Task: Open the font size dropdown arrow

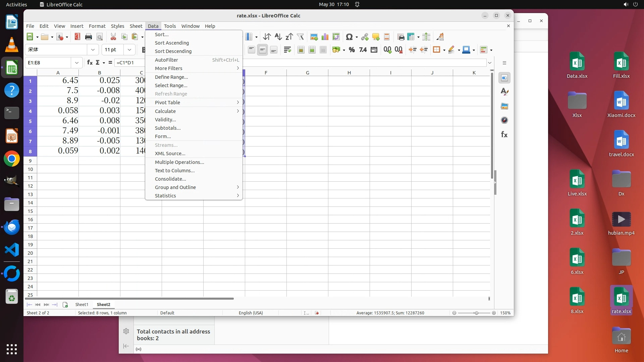Action: (129, 50)
